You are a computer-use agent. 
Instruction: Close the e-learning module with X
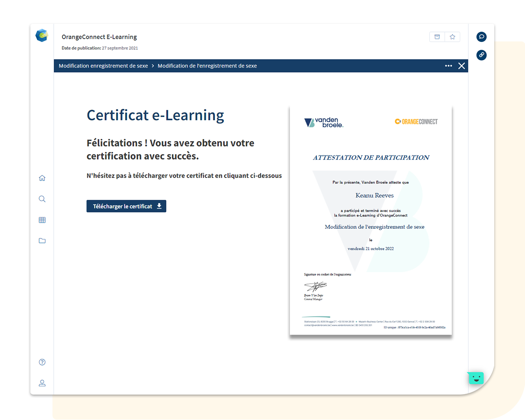tap(461, 66)
